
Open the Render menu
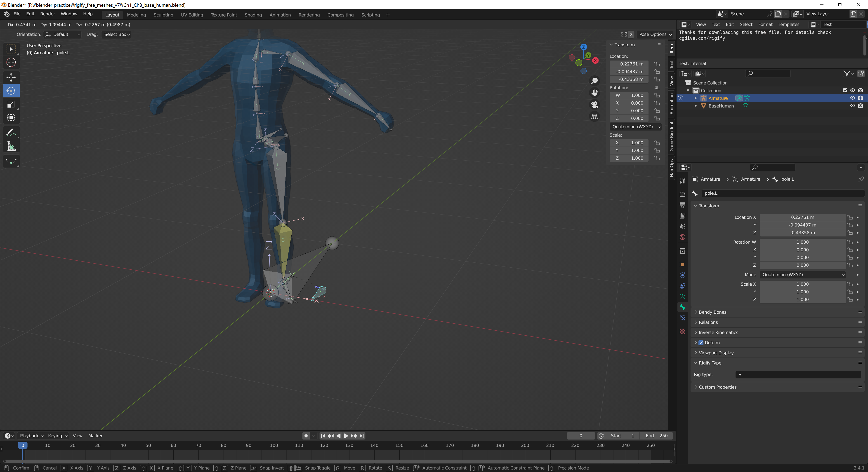47,14
